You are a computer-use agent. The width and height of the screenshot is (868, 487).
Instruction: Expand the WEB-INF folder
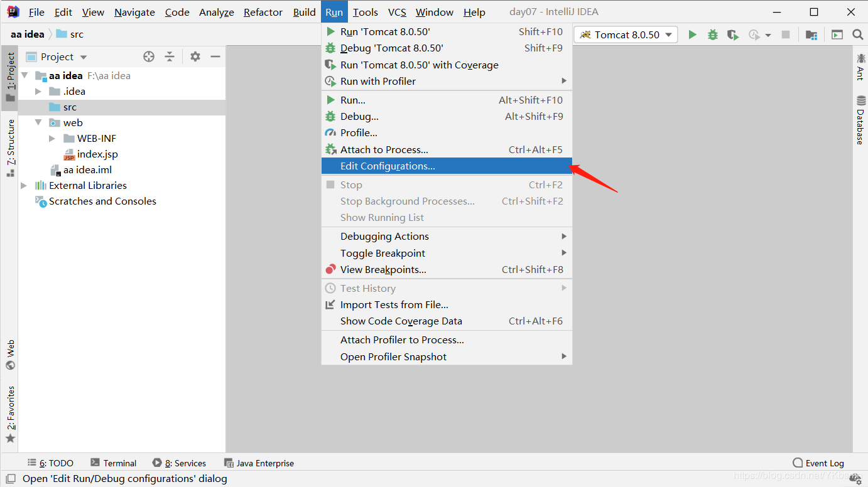(x=53, y=138)
